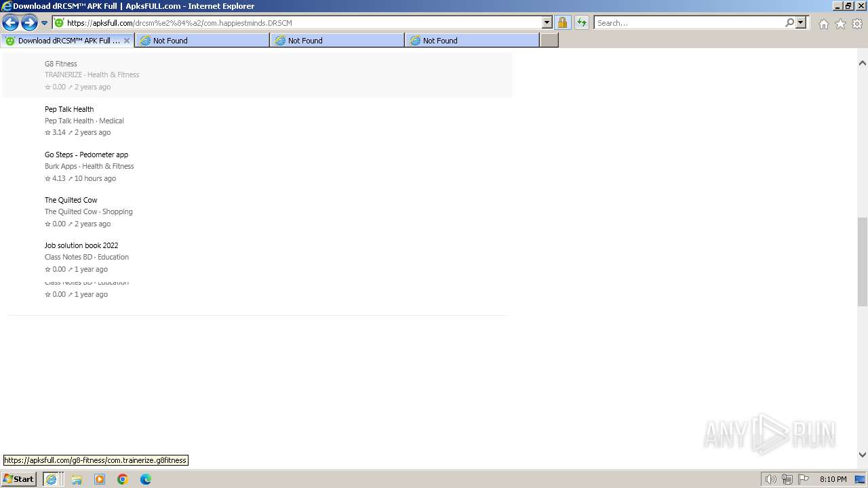Click the Internet Explorer title bar icon
The height and width of the screenshot is (488, 868).
7,6
